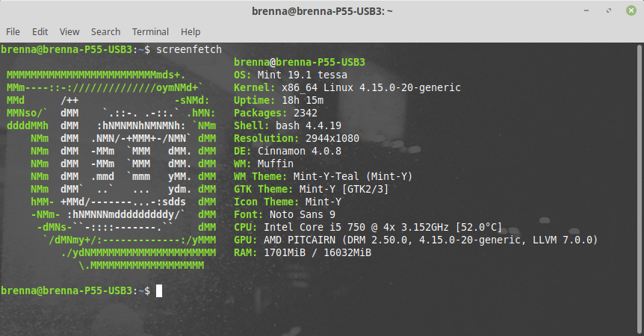Click the block cursor at the prompt
This screenshot has height=336, width=644.
point(159,290)
